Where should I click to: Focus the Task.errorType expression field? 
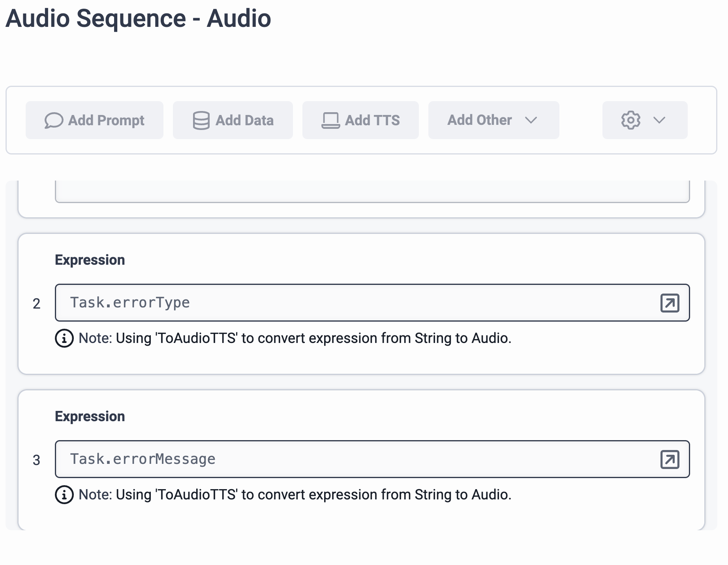355,303
